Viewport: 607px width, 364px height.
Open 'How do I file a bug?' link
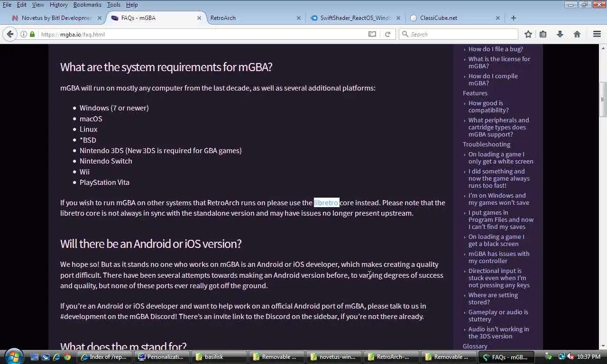pyautogui.click(x=496, y=49)
